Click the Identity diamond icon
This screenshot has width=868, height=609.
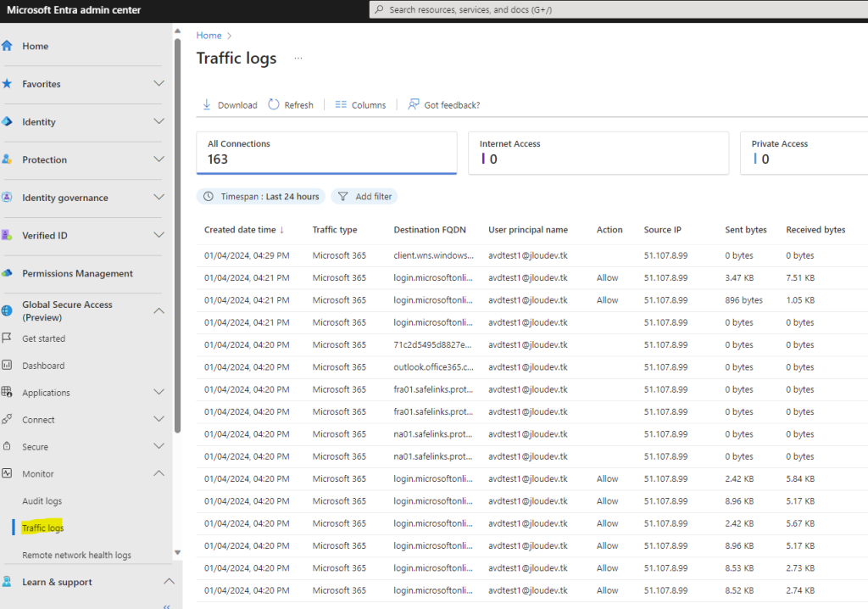(7, 121)
